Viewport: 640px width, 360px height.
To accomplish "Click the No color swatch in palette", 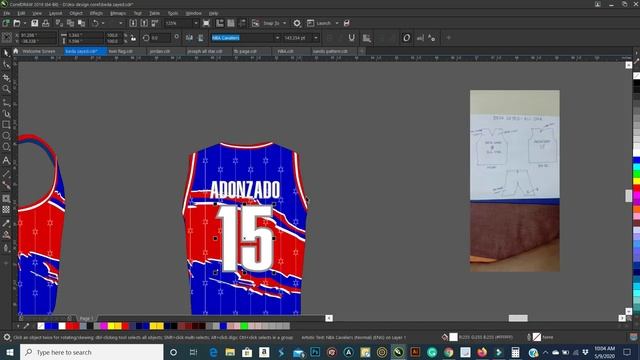I will pyautogui.click(x=41, y=326).
